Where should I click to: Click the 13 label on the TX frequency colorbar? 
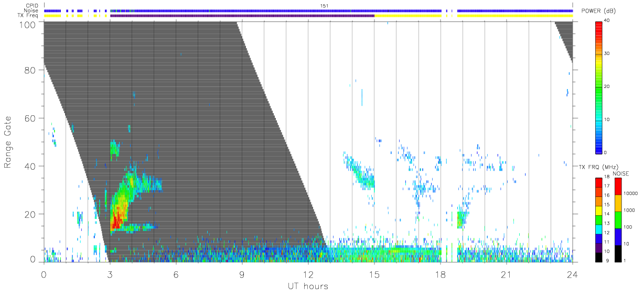[x=607, y=223]
